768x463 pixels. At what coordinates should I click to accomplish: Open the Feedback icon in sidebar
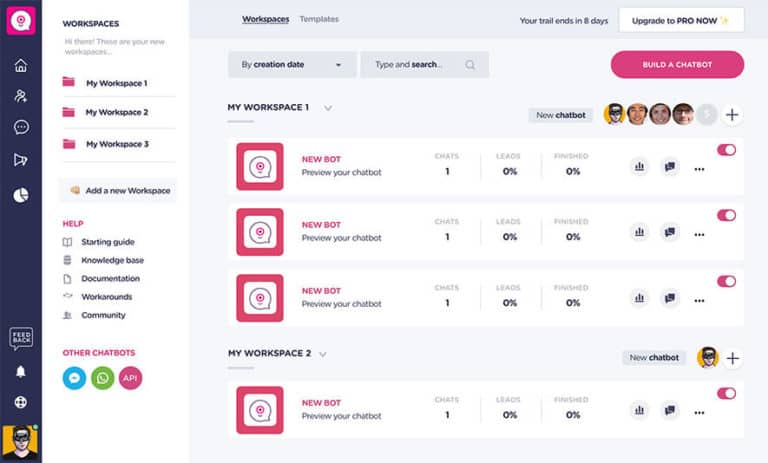[x=21, y=338]
